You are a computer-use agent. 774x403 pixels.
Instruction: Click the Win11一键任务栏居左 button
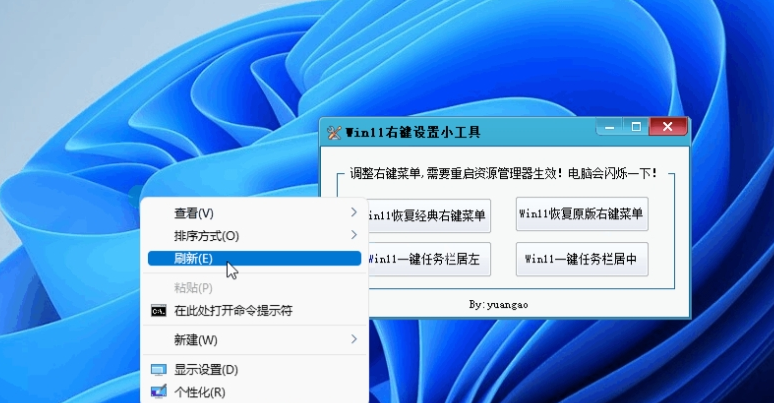(429, 259)
